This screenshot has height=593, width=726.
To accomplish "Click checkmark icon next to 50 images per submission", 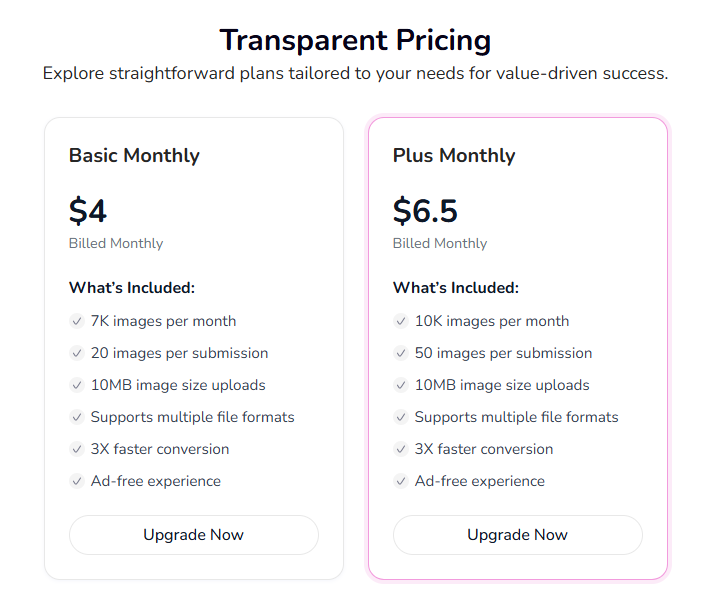I will (400, 353).
